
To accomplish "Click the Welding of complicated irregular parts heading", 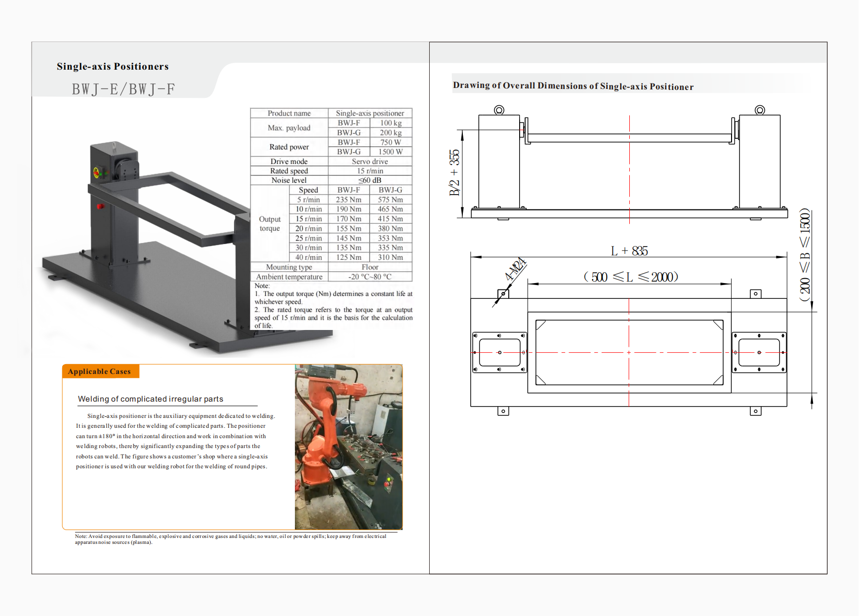I will point(151,399).
